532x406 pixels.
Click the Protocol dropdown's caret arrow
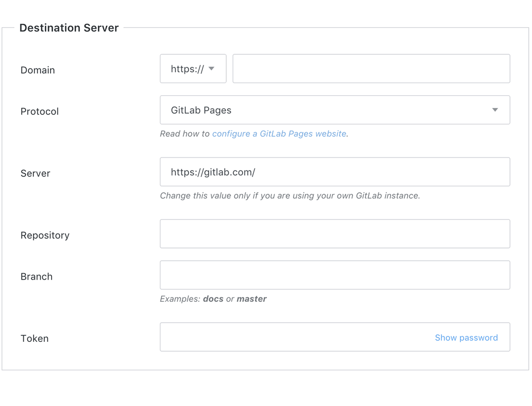495,110
